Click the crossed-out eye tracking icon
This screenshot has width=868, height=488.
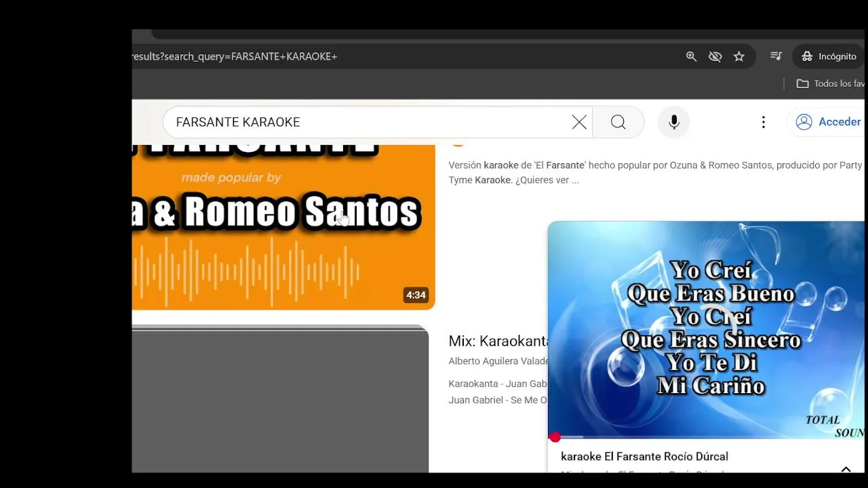point(715,56)
